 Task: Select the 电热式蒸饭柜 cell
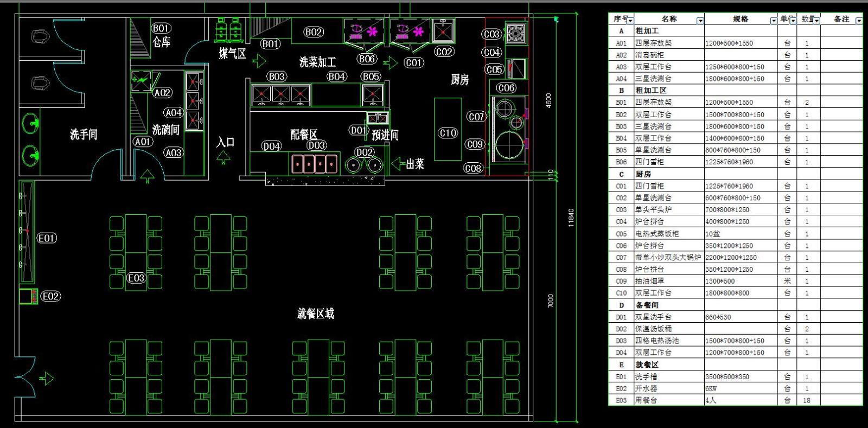(x=669, y=234)
